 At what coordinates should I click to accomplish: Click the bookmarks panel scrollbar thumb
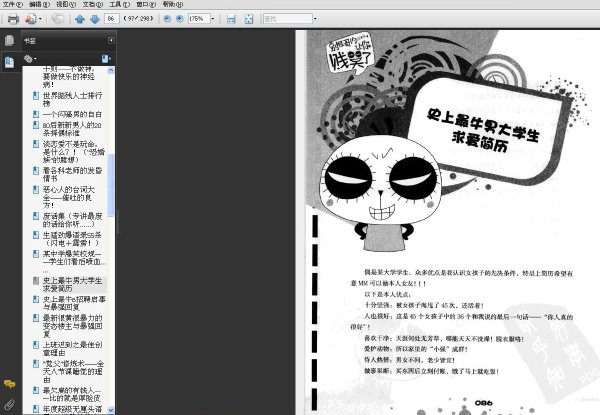tap(111, 185)
